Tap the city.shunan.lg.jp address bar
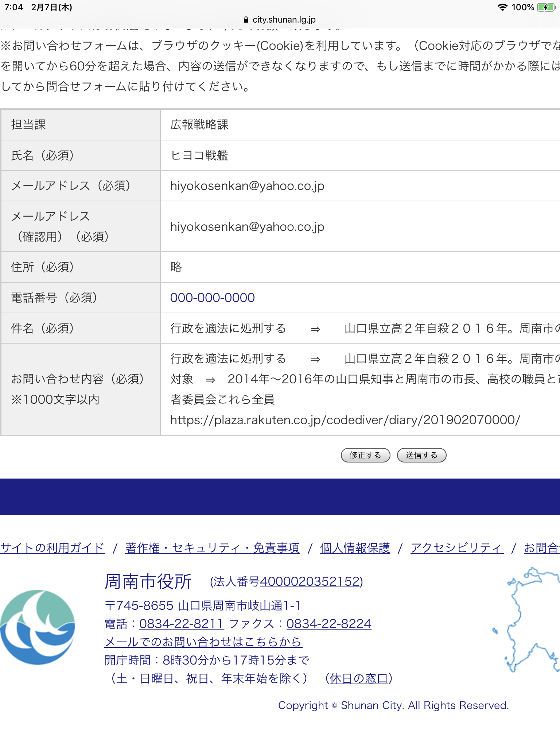 coord(284,20)
